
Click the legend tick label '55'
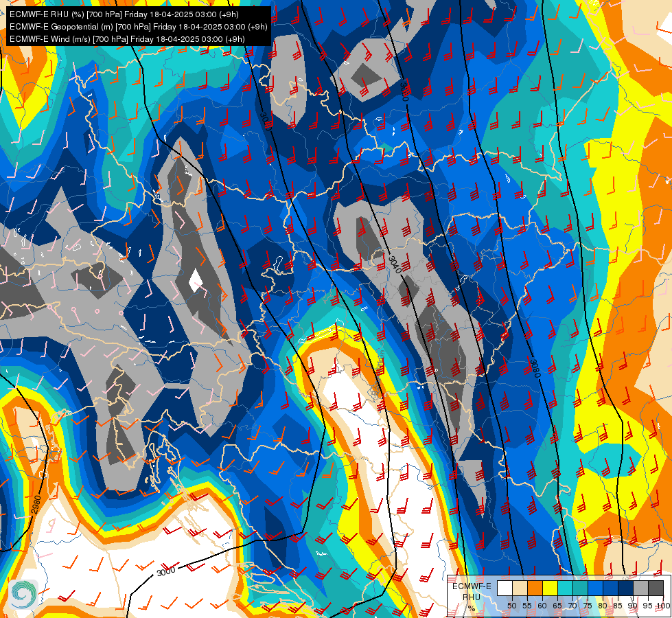[x=526, y=606]
